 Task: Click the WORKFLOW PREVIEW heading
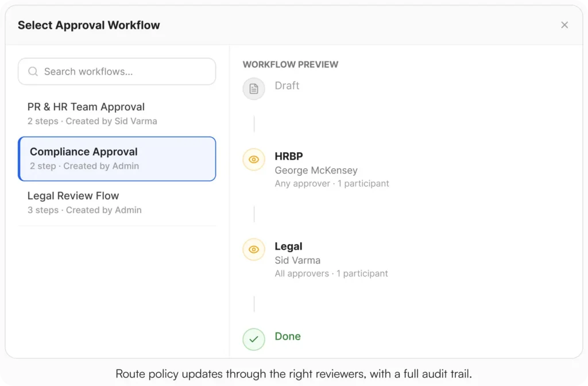coord(291,64)
